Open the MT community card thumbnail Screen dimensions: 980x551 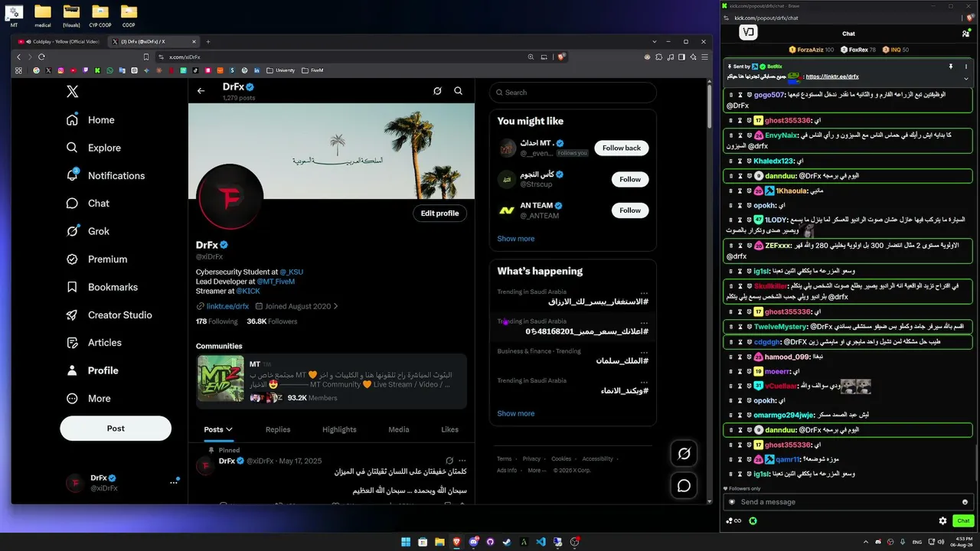(x=220, y=379)
